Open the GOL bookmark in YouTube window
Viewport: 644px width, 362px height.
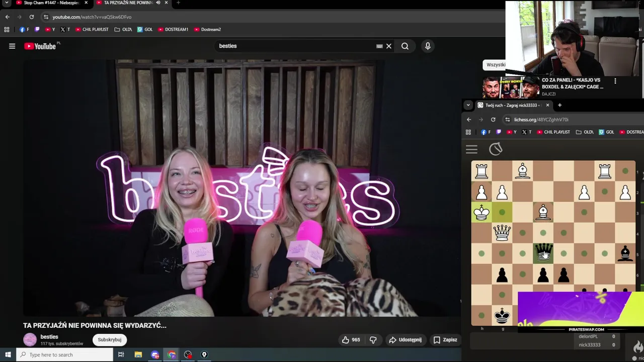145,30
